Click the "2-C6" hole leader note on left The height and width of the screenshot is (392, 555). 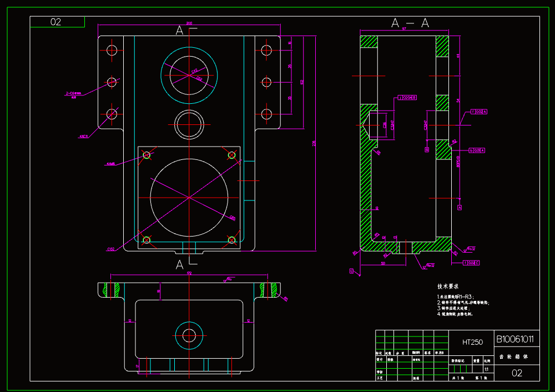click(73, 94)
